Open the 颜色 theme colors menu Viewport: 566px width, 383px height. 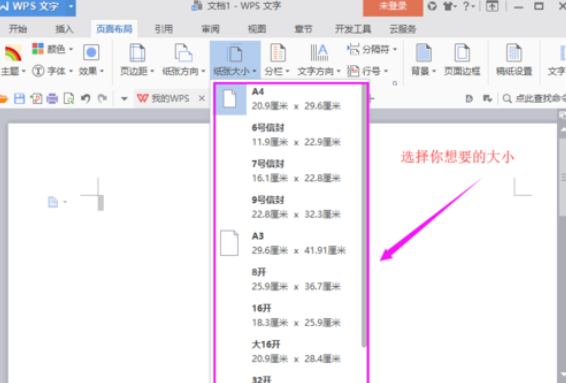tap(52, 49)
